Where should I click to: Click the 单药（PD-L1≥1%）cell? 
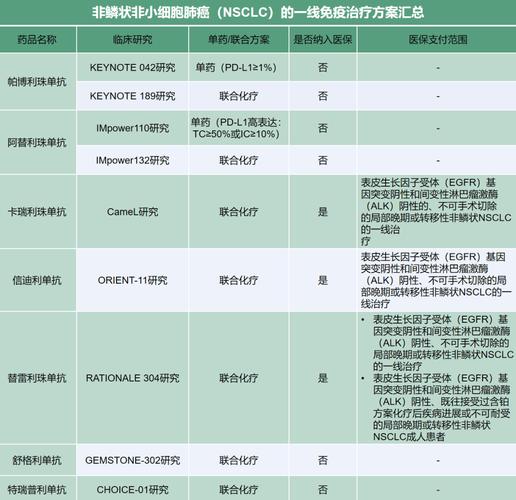(x=239, y=68)
